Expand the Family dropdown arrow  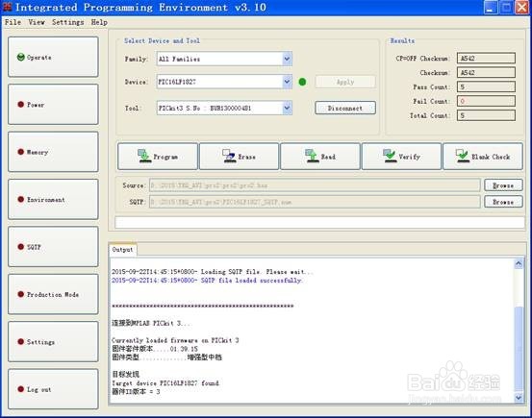point(287,59)
